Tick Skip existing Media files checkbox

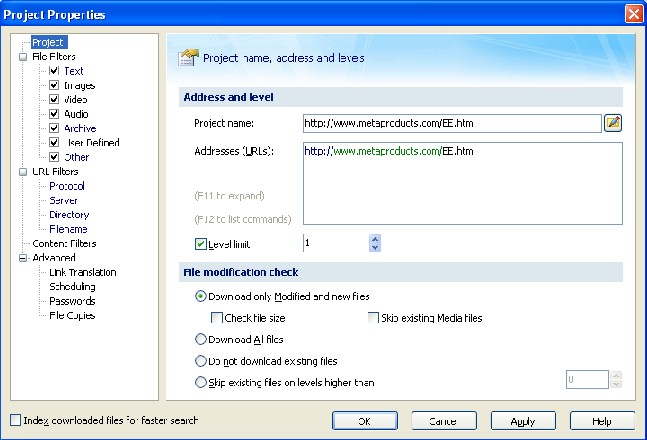(373, 318)
